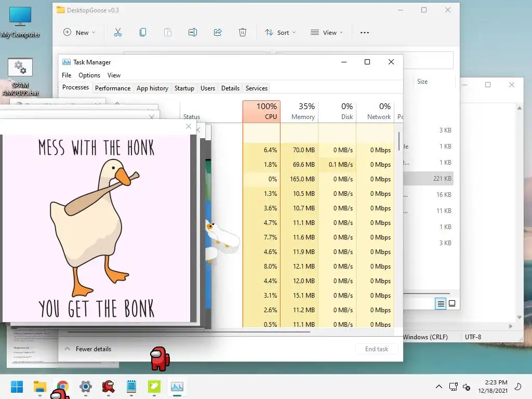The width and height of the screenshot is (532, 399).
Task: Open the View dropdown in File Explorer
Action: point(327,33)
